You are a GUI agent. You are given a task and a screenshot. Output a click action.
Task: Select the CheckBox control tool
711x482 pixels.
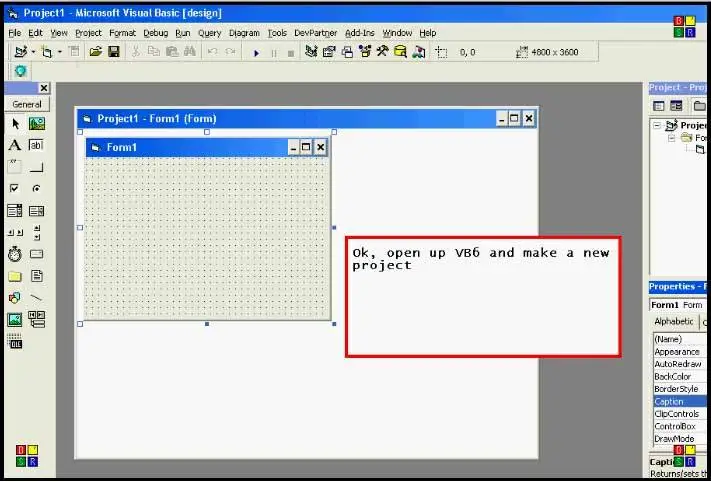click(x=15, y=189)
